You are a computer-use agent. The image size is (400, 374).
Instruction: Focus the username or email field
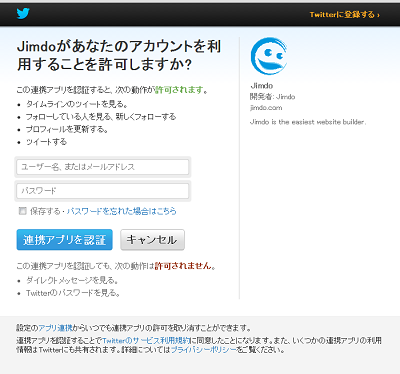coord(103,167)
